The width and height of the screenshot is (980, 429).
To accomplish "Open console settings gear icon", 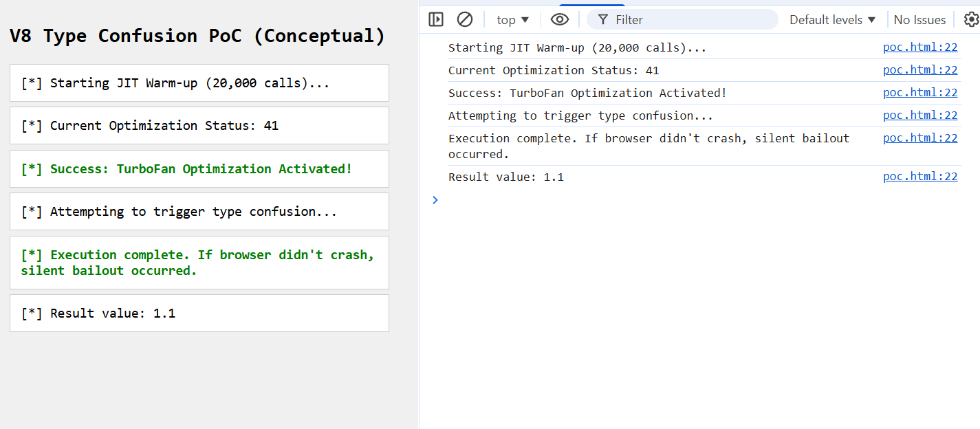I will (x=970, y=19).
